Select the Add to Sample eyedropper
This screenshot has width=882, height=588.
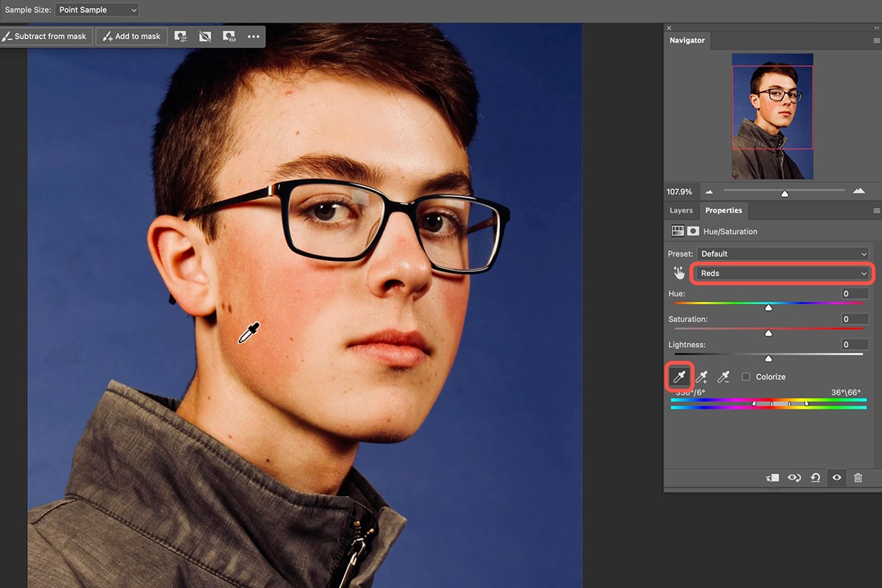tap(702, 377)
